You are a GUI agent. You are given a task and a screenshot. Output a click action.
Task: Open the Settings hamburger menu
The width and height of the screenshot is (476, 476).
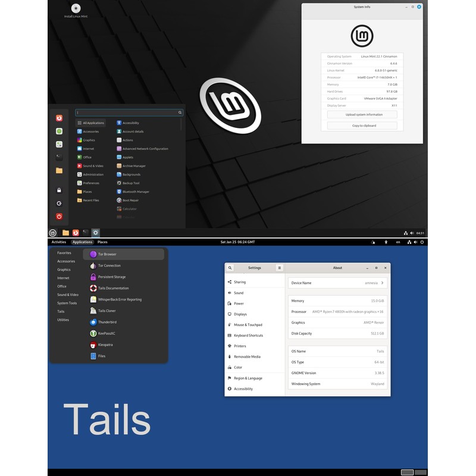pyautogui.click(x=279, y=268)
